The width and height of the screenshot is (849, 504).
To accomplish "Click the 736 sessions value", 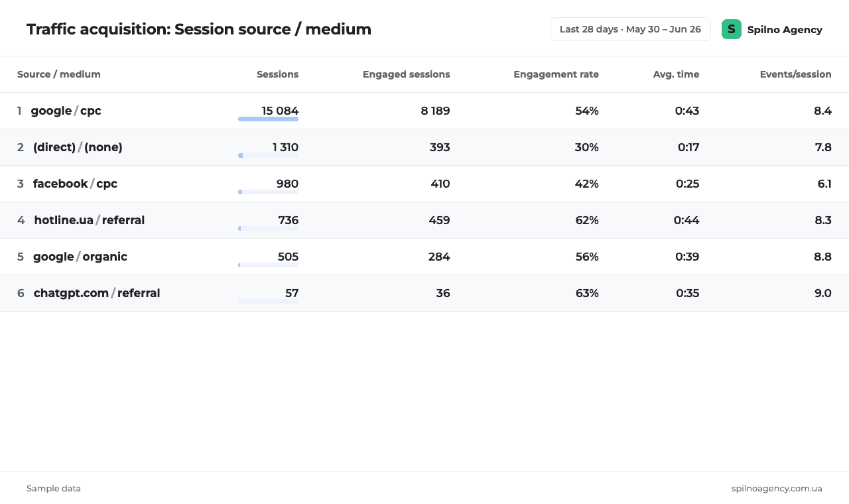I will click(x=288, y=220).
